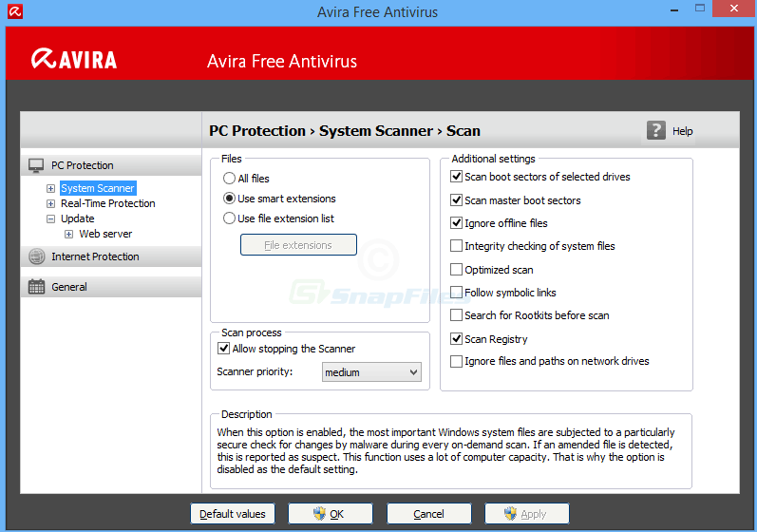
Task: Enable Integrity checking of system files
Action: tap(456, 246)
